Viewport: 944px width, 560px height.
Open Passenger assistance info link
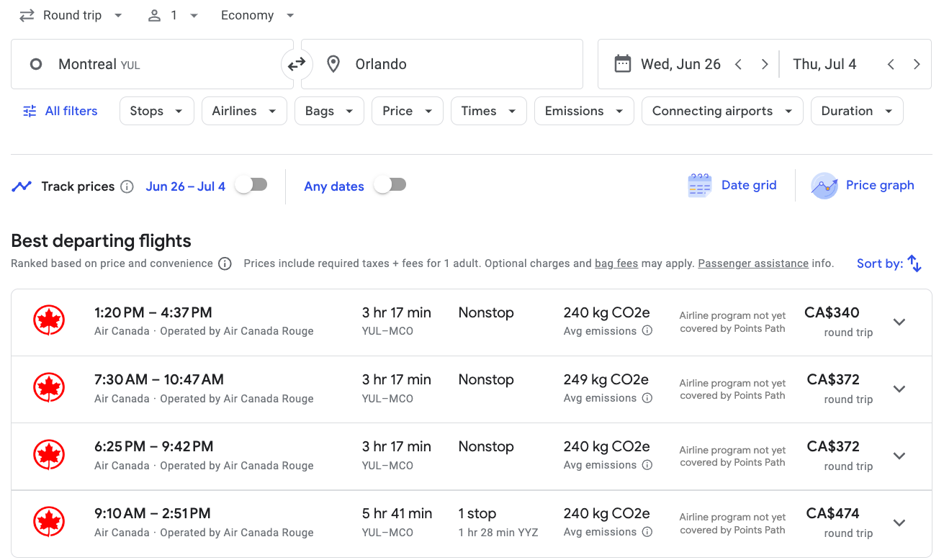tap(753, 264)
